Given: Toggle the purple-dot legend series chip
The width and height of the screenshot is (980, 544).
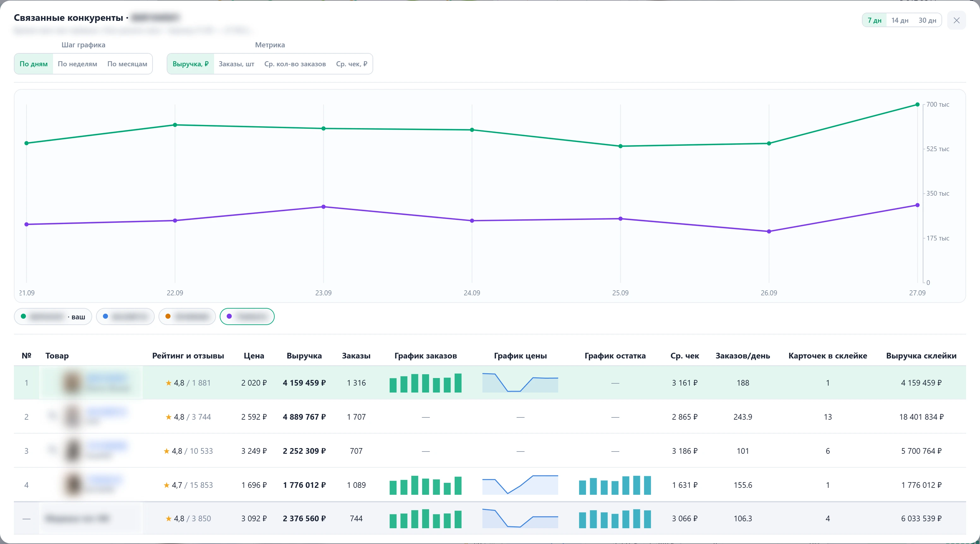Looking at the screenshot, I should (x=247, y=317).
